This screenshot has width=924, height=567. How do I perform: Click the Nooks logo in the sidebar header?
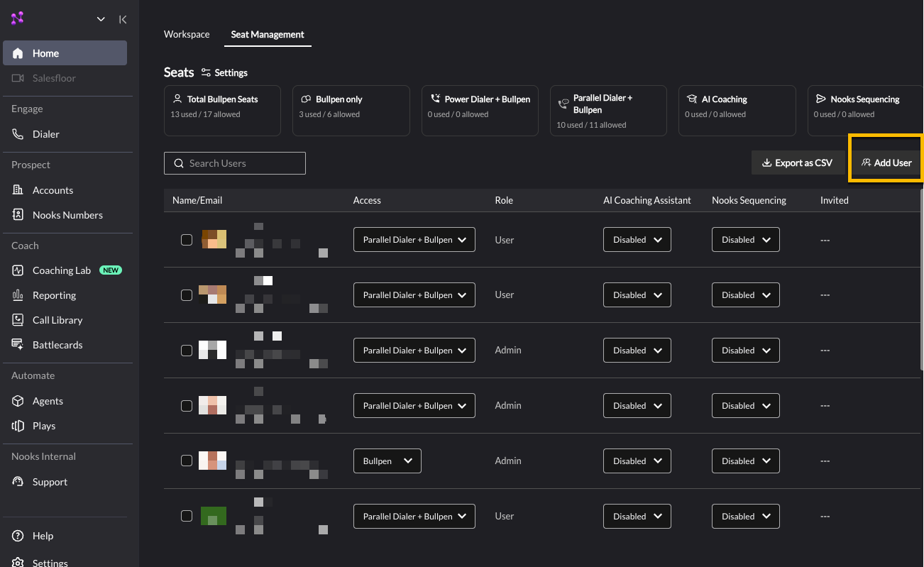pyautogui.click(x=17, y=18)
